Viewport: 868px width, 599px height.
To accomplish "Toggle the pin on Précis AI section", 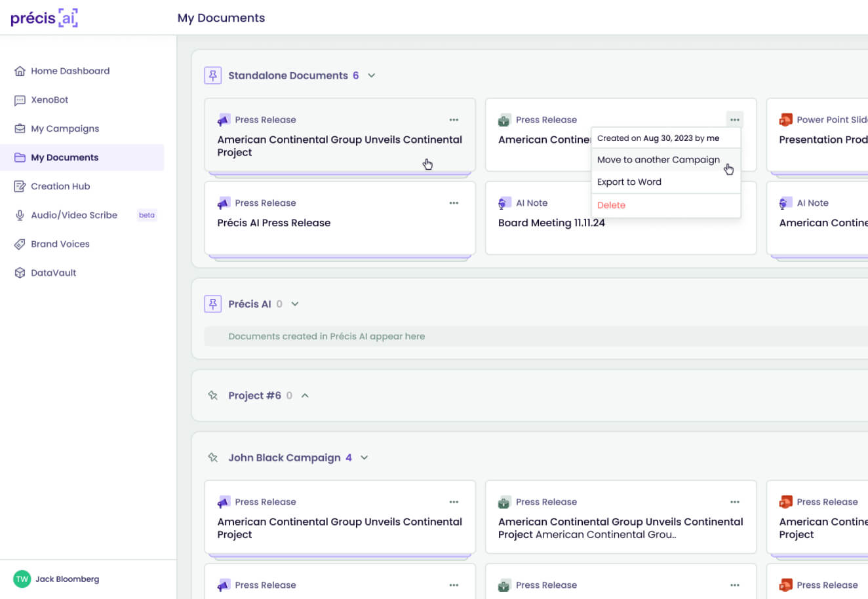I will (x=213, y=304).
